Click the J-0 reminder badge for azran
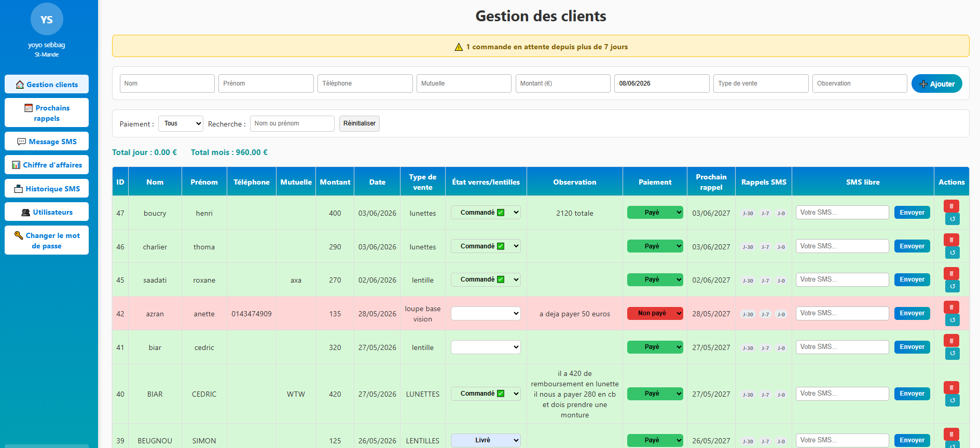The width and height of the screenshot is (980, 448). point(781,314)
